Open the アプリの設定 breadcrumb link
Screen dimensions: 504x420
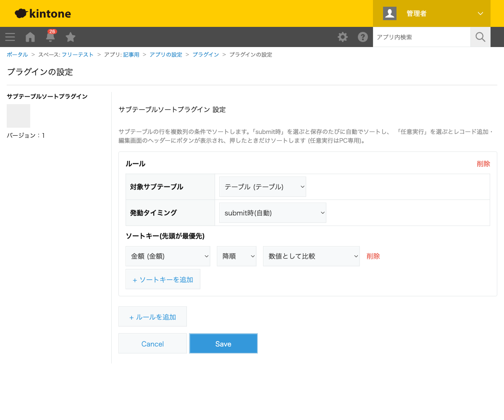[166, 55]
